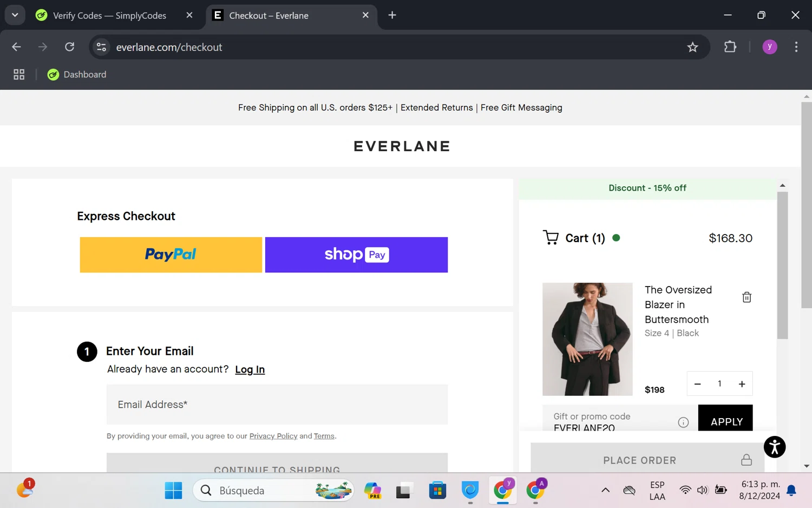Expand the tab search dropdown arrow

point(15,15)
